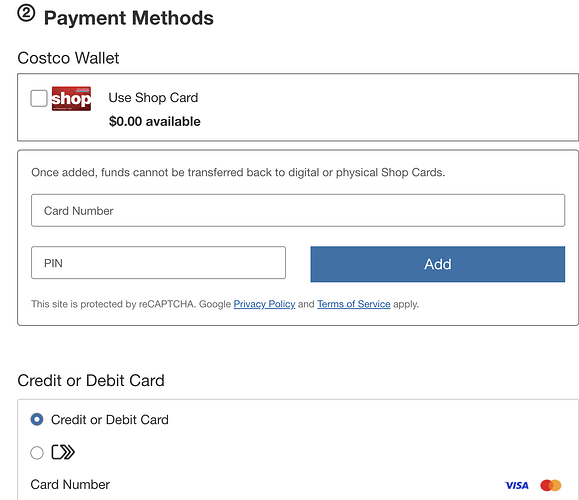Click the Visa card logo

point(517,485)
